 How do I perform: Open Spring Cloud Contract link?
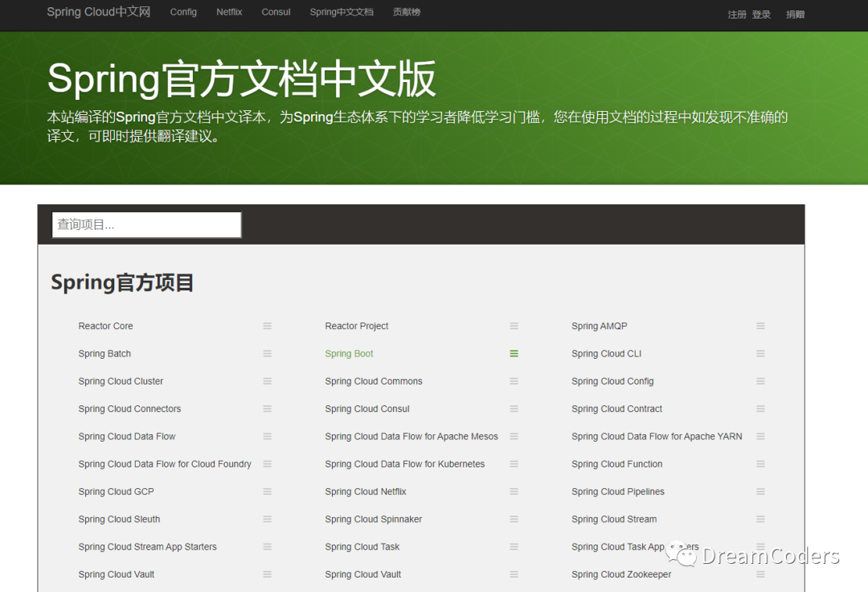[616, 409]
